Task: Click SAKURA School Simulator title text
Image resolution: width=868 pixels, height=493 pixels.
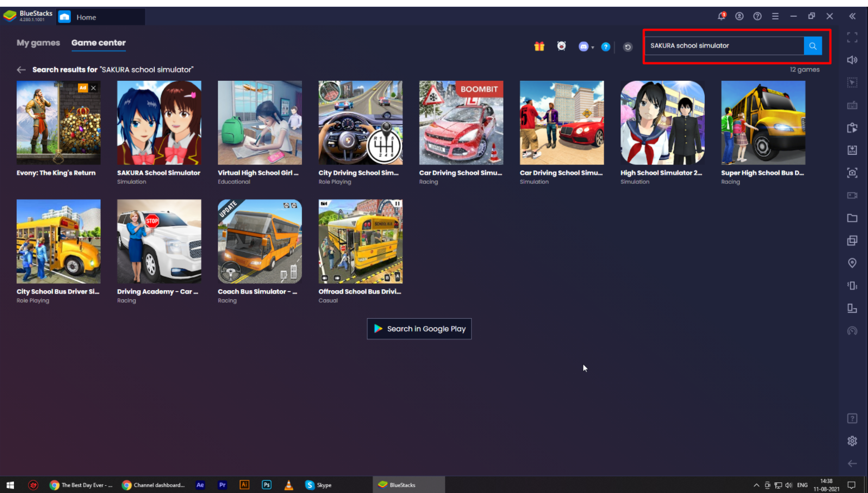Action: click(x=159, y=173)
